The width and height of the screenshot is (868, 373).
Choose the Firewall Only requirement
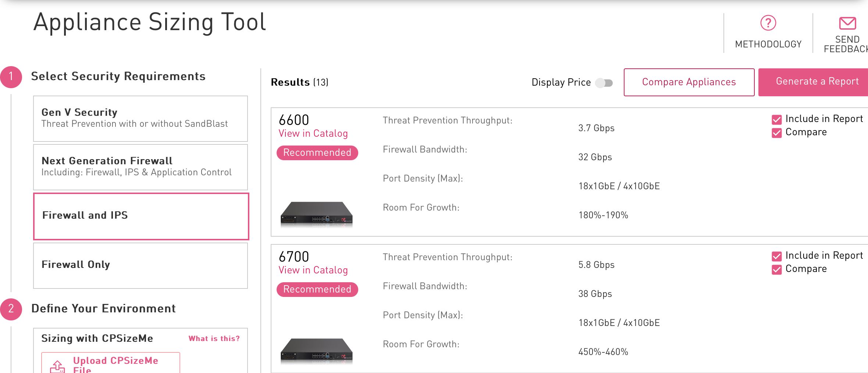pos(140,265)
